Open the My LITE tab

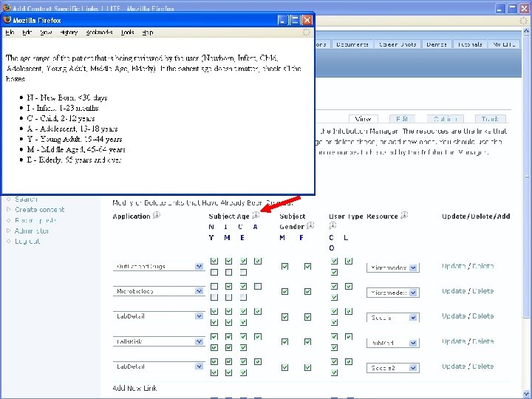coord(504,44)
